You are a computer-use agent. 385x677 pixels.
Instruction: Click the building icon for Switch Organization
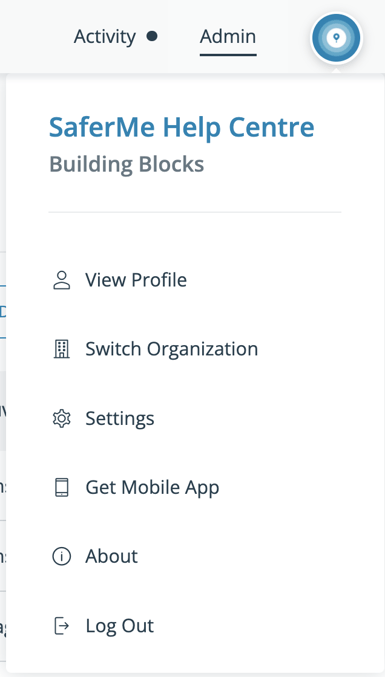[x=61, y=349]
